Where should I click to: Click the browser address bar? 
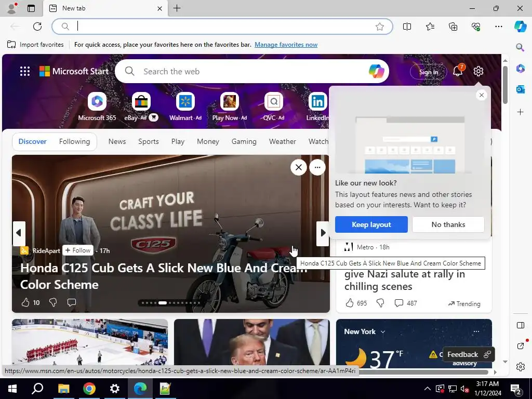(222, 26)
